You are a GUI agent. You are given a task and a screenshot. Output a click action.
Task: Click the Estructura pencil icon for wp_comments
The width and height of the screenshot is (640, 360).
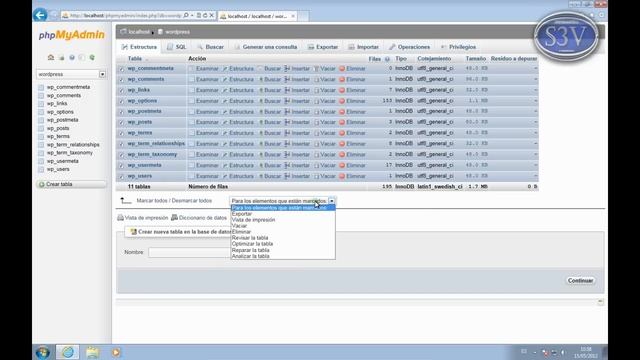[225, 80]
